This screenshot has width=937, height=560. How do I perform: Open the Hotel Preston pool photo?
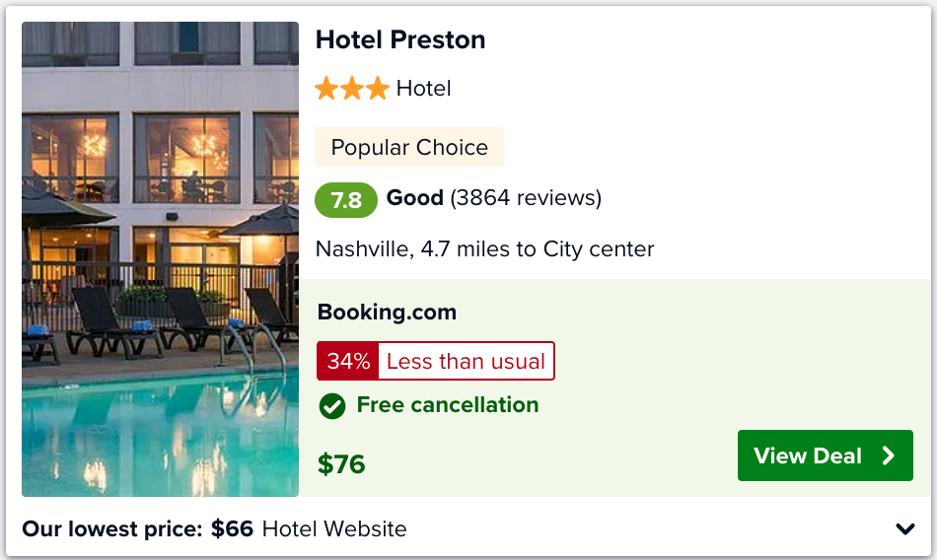pyautogui.click(x=160, y=258)
